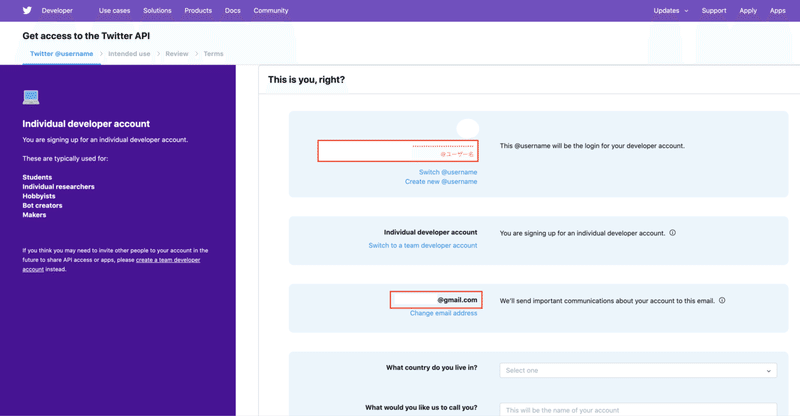This screenshot has height=416, width=800.
Task: Open Community in top navigation
Action: [271, 11]
